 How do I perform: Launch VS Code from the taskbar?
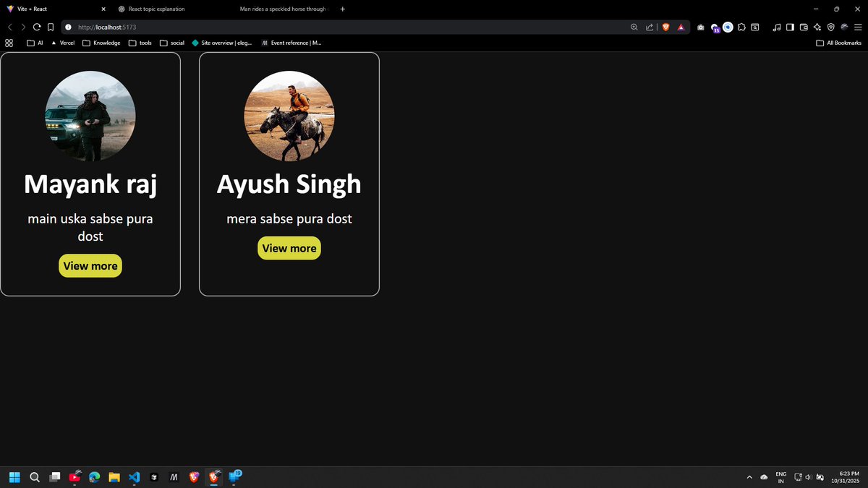pyautogui.click(x=134, y=477)
